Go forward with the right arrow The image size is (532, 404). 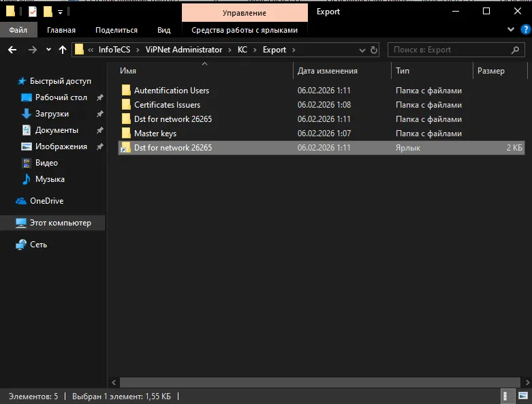click(x=33, y=50)
